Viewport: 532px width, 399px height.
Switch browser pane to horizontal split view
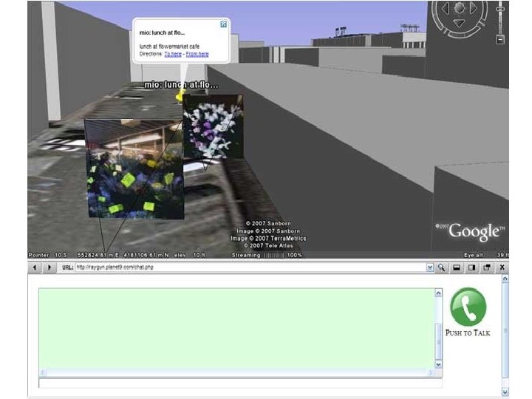click(x=457, y=267)
